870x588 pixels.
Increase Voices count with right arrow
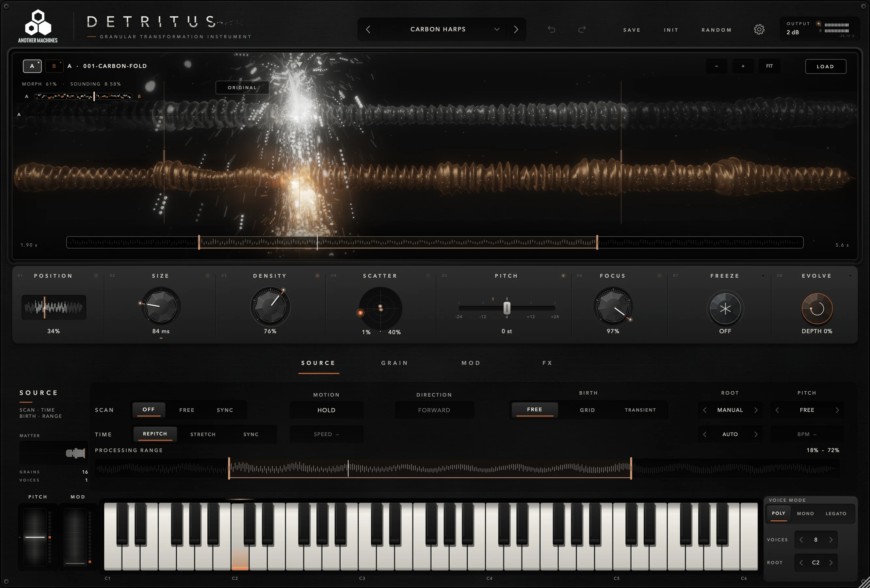tap(831, 540)
